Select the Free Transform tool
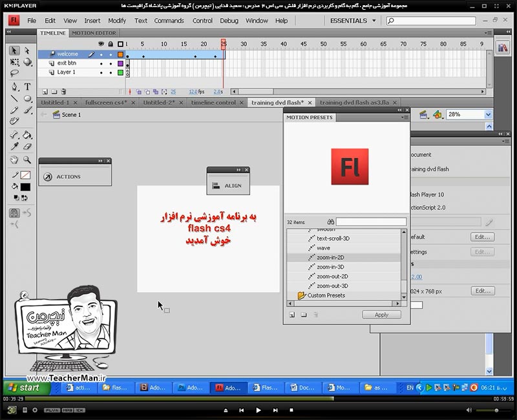Viewport: 517px width, 420px height. tap(14, 62)
